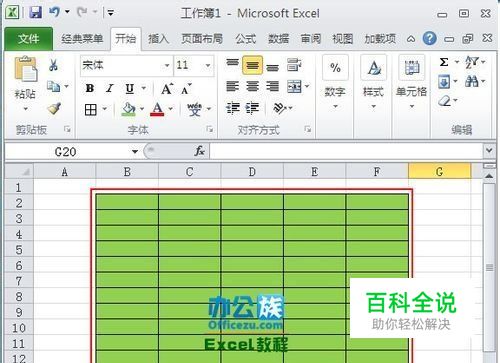This screenshot has width=500, height=363.
Task: Toggle the highlighted Middle Align button
Action: (x=252, y=65)
